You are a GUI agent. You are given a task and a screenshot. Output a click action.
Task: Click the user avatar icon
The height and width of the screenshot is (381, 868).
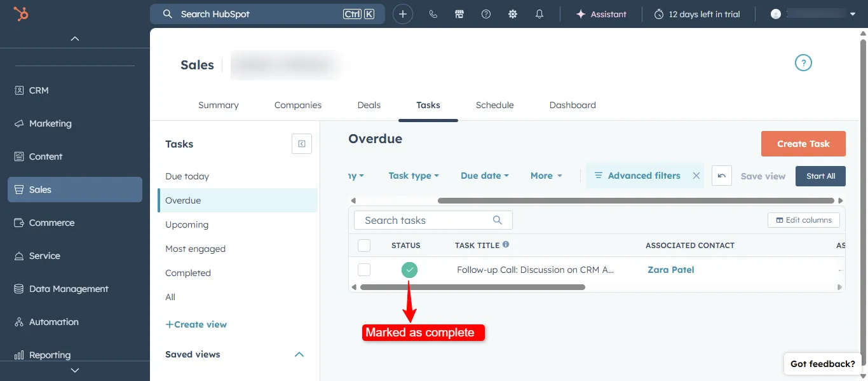(775, 14)
